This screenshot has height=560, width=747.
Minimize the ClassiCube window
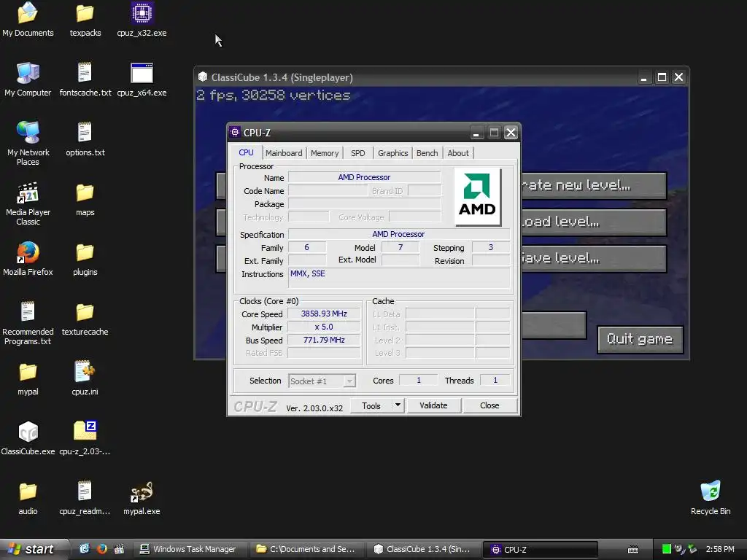pos(643,77)
